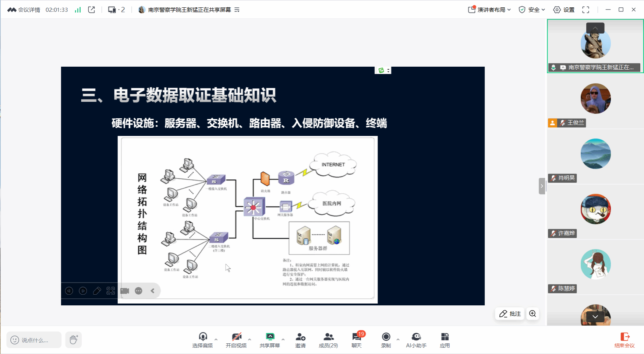The image size is (644, 354).
Task: Open the security dropdown menu
Action: (531, 10)
